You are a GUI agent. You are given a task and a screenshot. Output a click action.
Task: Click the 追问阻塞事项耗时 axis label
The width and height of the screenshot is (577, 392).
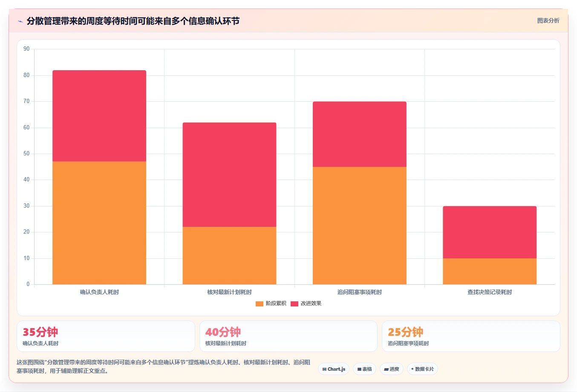(x=360, y=292)
